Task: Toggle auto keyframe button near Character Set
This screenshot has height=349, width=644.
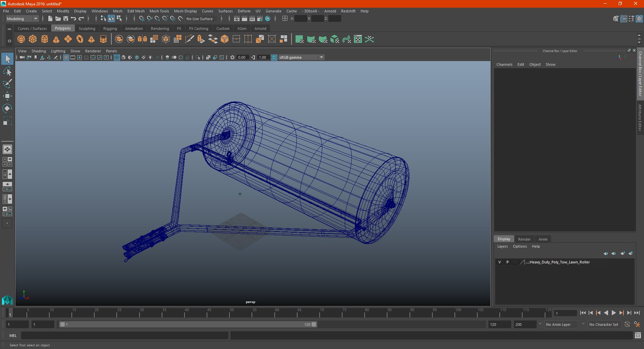Action: pyautogui.click(x=627, y=325)
